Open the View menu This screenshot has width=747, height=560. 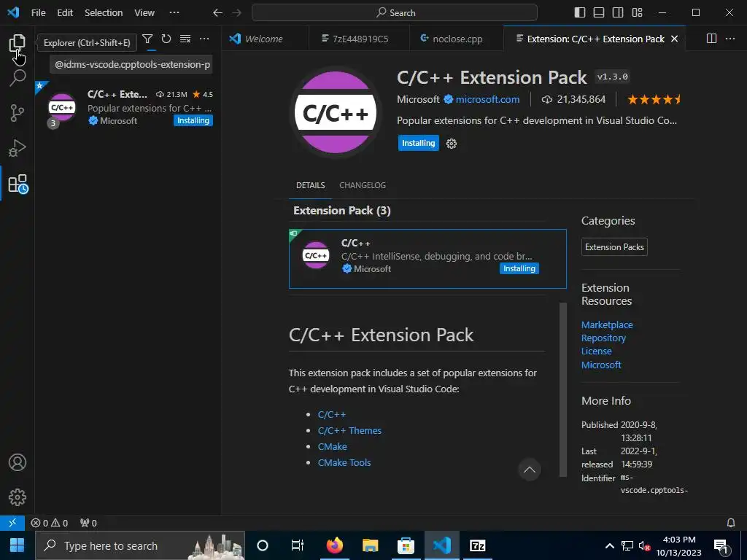144,13
